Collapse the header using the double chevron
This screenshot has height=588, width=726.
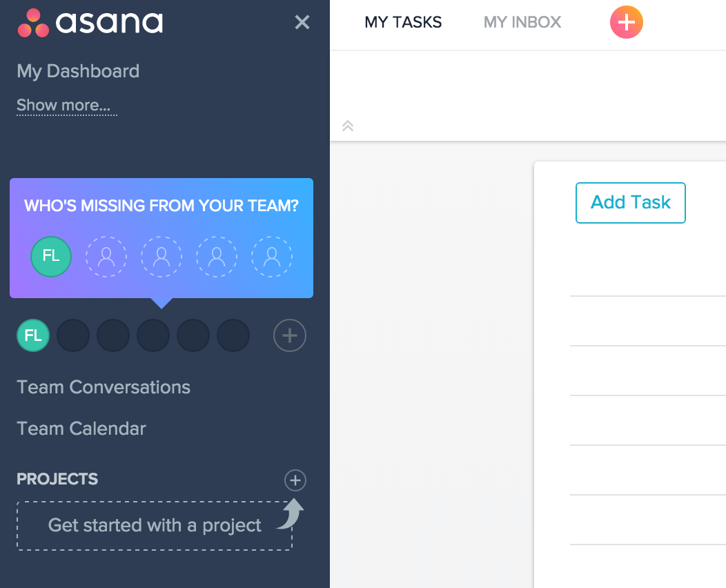348,126
